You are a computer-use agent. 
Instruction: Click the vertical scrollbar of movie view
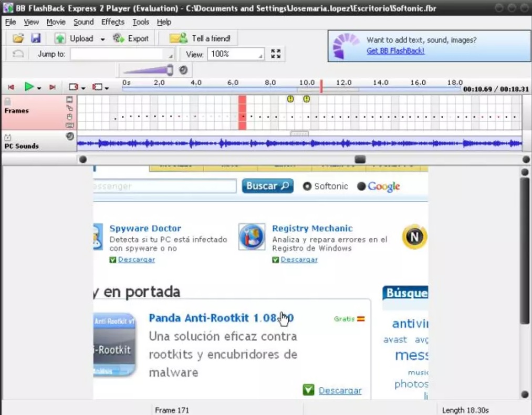(x=525, y=250)
